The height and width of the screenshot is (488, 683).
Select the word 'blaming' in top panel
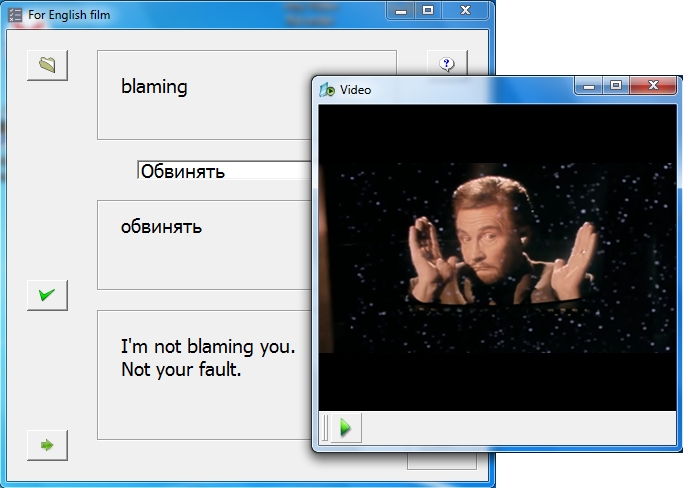point(154,86)
